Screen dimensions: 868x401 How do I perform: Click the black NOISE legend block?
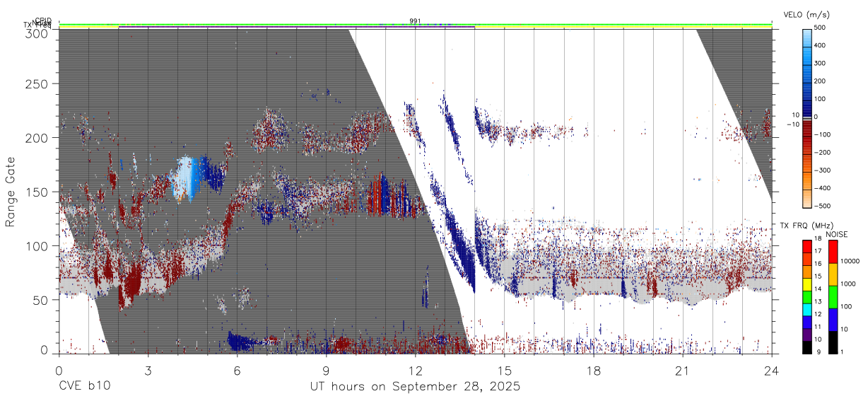click(832, 342)
